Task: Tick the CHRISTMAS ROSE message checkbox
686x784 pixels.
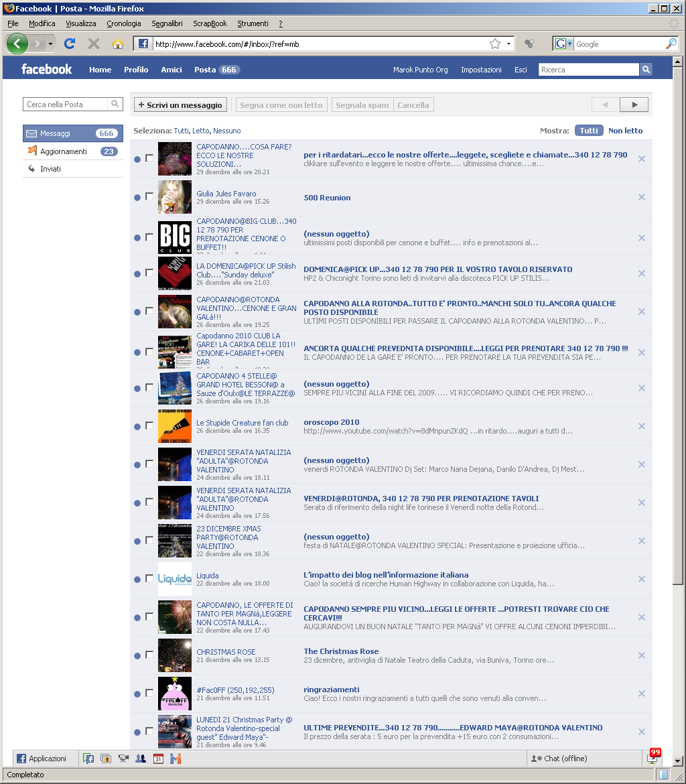Action: point(149,655)
